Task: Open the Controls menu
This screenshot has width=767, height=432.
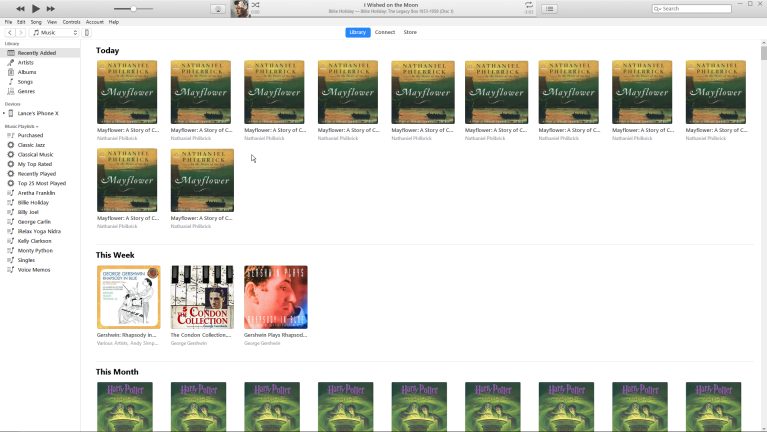Action: (x=71, y=22)
